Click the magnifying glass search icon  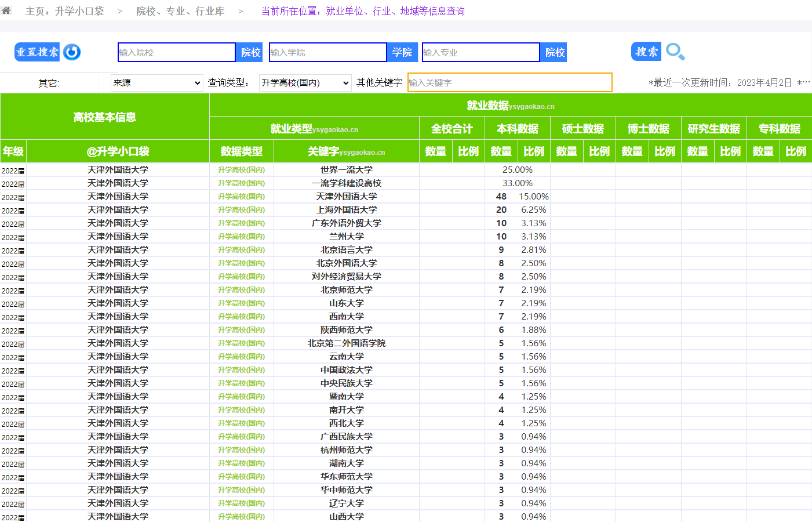(675, 52)
